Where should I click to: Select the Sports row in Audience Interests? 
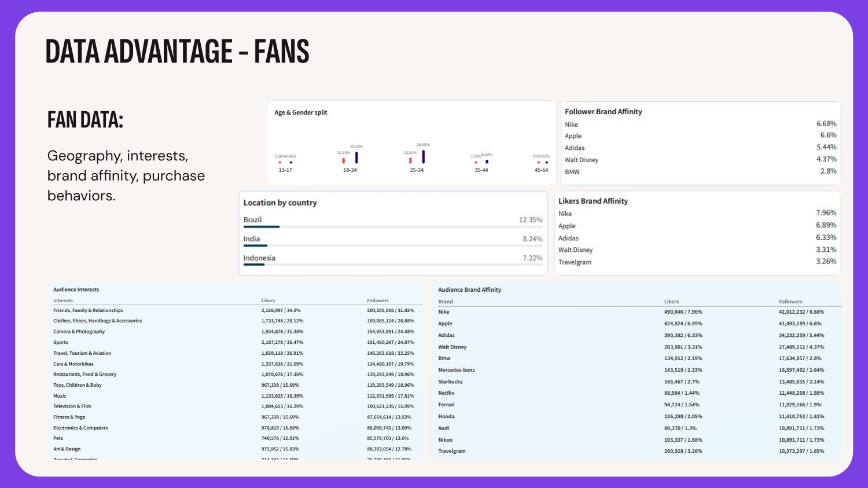pyautogui.click(x=61, y=343)
